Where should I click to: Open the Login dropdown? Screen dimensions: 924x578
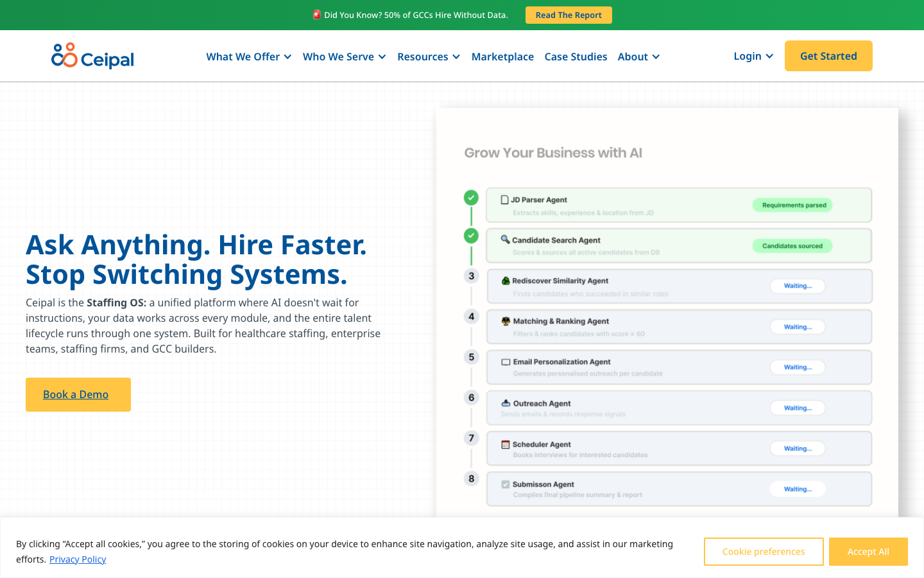(753, 56)
